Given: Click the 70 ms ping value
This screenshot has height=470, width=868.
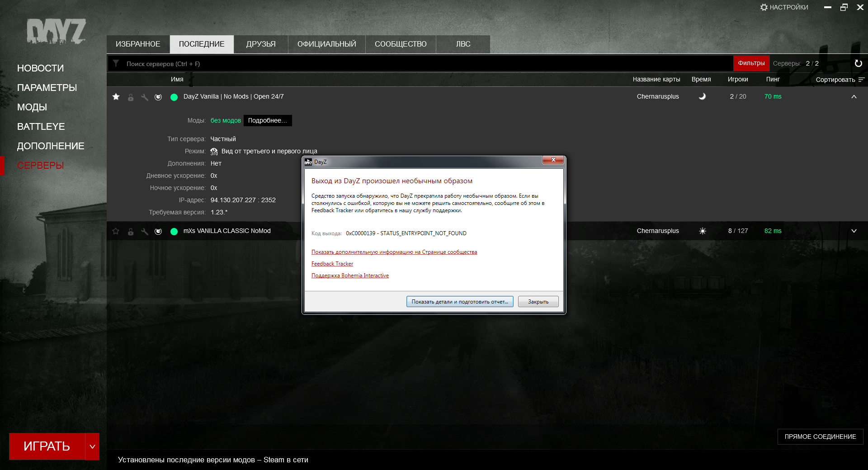Looking at the screenshot, I should pos(773,97).
